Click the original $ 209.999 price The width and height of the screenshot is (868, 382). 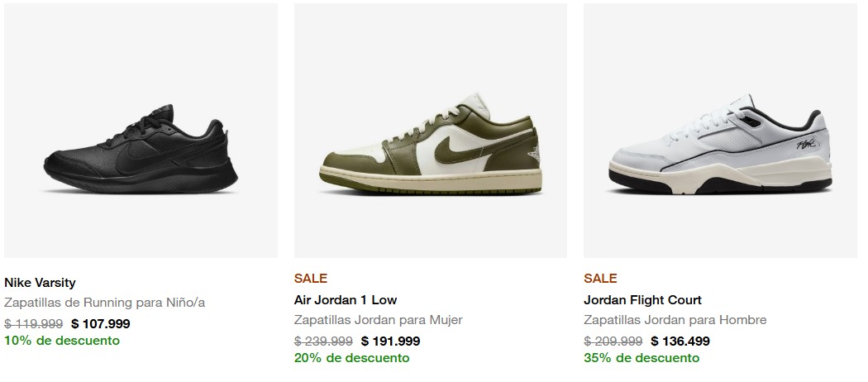[613, 341]
